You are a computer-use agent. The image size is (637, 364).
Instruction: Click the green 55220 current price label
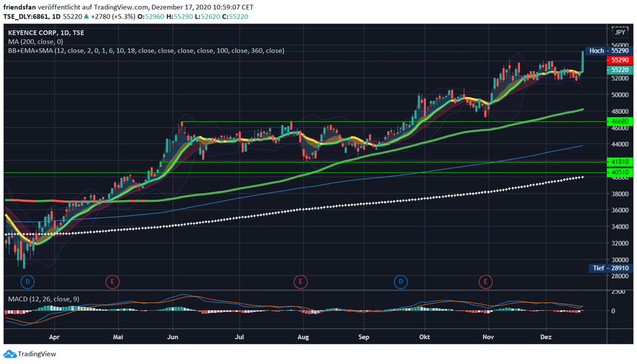619,69
